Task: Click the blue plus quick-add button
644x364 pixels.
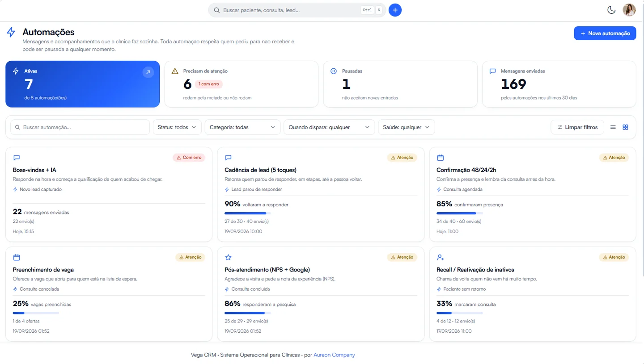Action: [x=395, y=10]
